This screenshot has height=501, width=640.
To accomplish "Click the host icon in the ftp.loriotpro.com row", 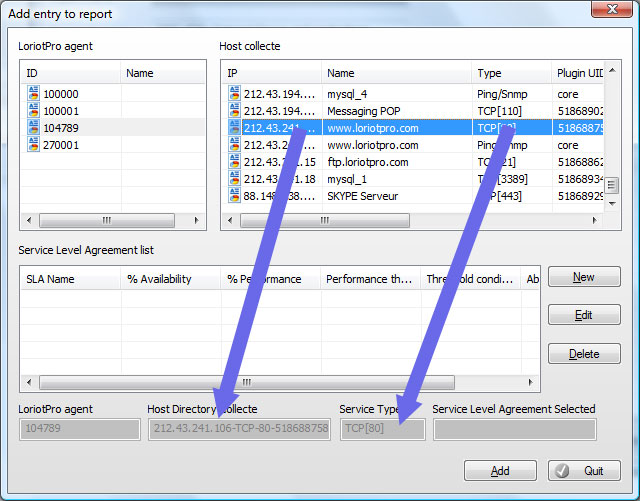I will tap(234, 162).
